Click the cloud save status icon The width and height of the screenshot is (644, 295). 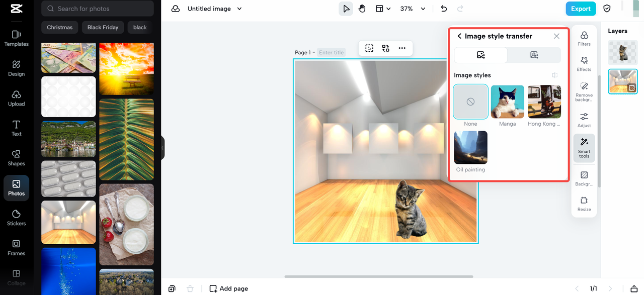176,9
